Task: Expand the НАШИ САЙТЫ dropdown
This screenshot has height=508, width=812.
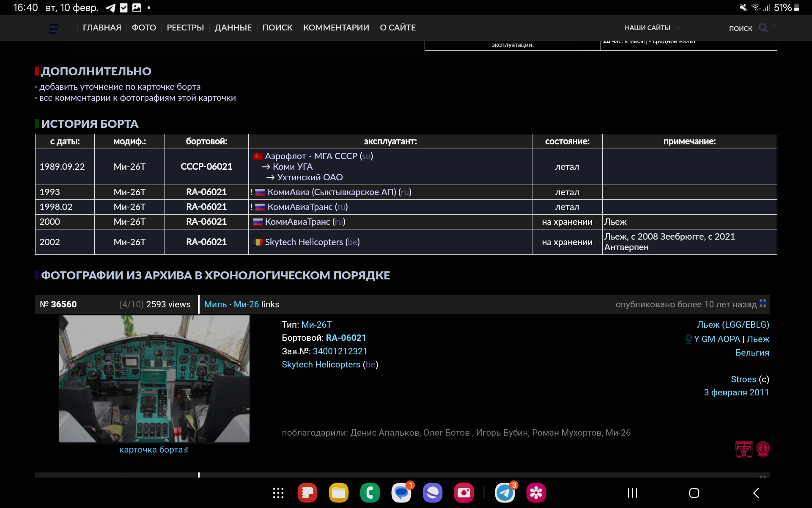Action: tap(652, 28)
